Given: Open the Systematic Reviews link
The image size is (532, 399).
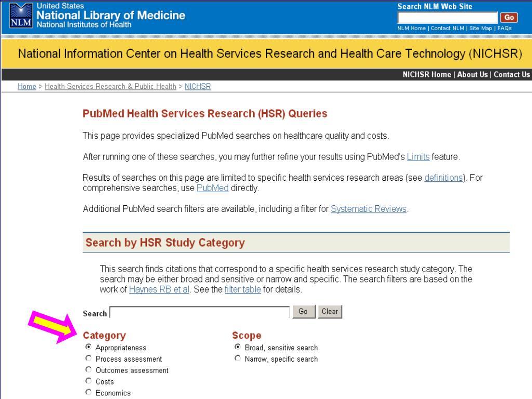Looking at the screenshot, I should [368, 209].
